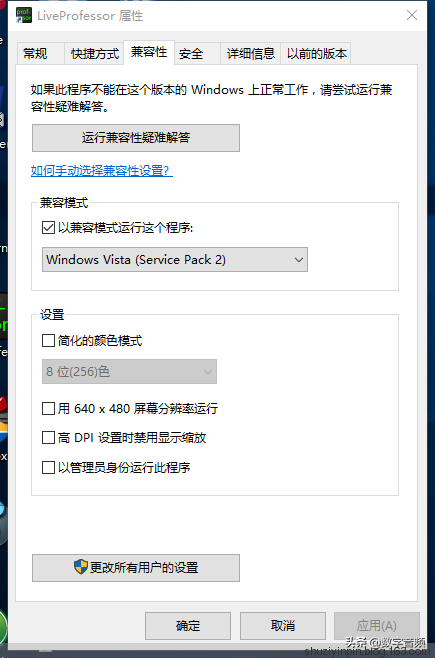Select the 兼容性 tab
435x658 pixels.
coord(149,52)
